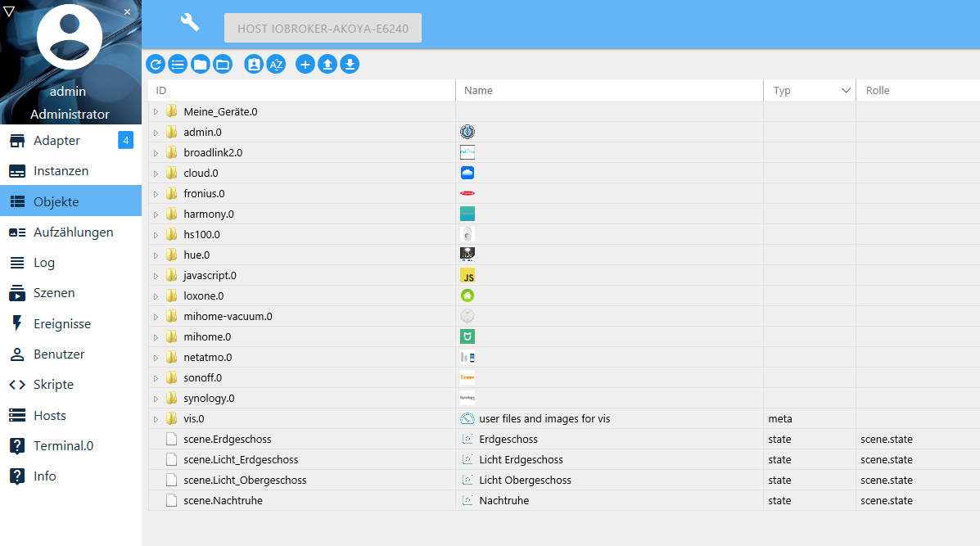
Task: Sort objects alphabetically AZ icon
Action: [276, 65]
